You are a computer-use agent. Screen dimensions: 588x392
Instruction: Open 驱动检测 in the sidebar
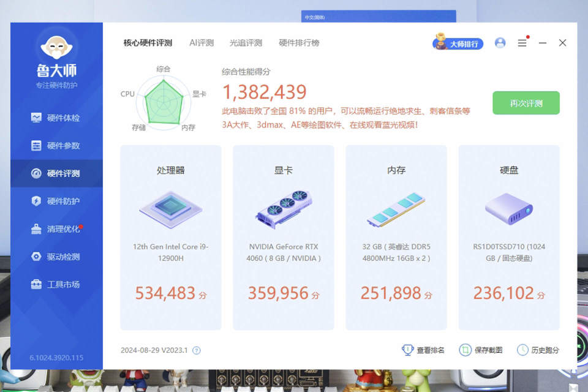pyautogui.click(x=56, y=257)
